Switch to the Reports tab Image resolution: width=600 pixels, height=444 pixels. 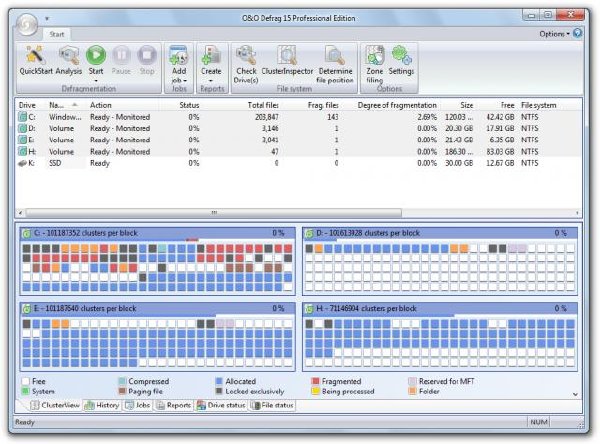coord(173,405)
